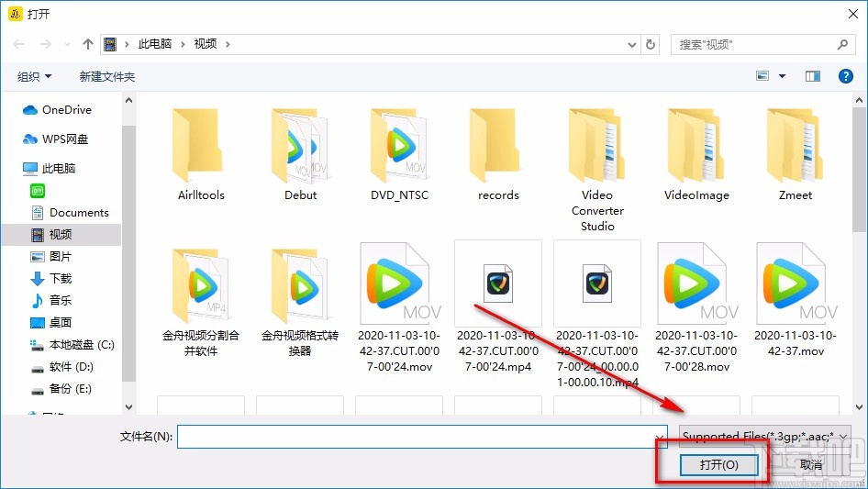
Task: Open the help question mark icon
Action: point(845,76)
